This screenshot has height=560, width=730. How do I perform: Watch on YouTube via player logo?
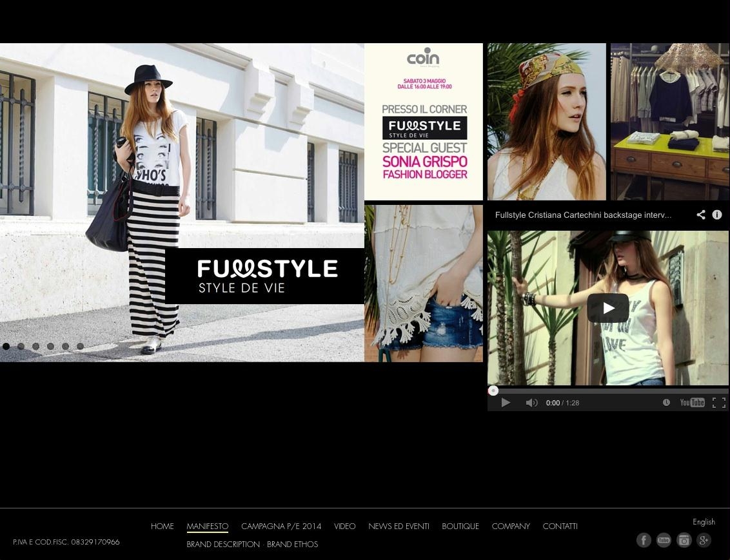[x=692, y=403]
